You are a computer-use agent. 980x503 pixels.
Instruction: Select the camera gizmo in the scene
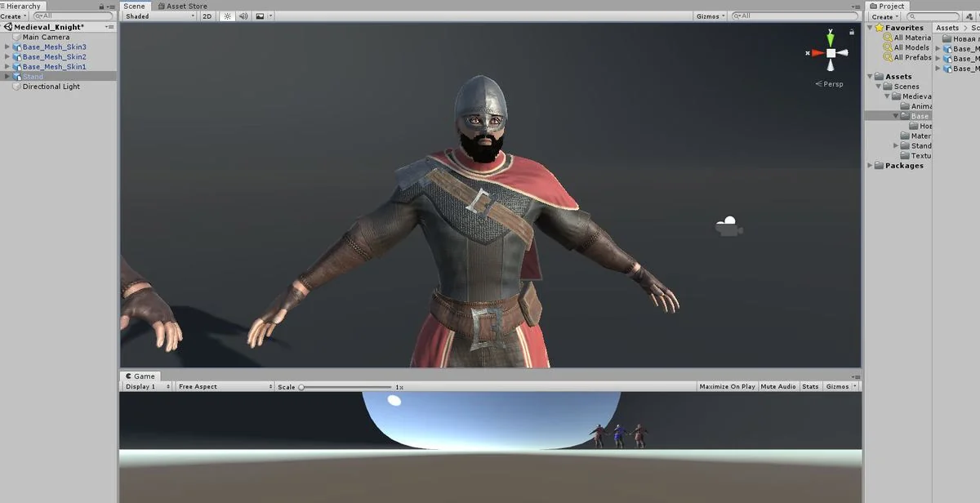coord(728,227)
